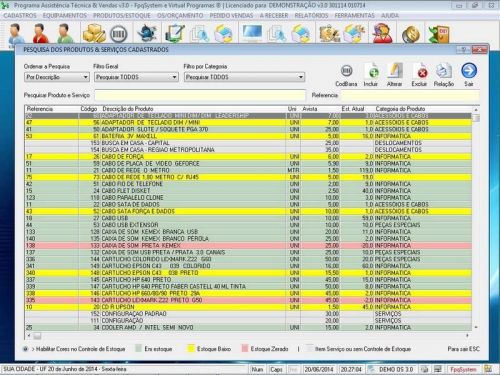
Task: Open the PRODUTOS/ESTOQUE menu
Action: tap(122, 16)
